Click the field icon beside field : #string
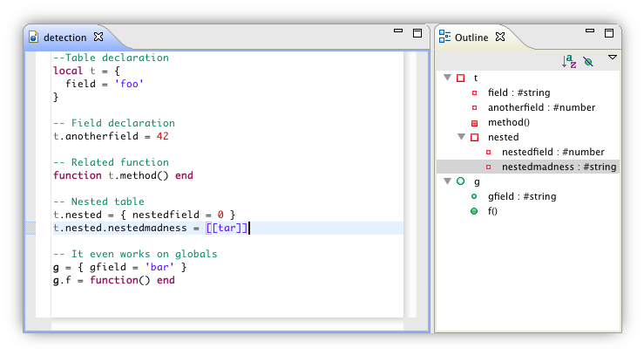The height and width of the screenshot is (355, 644). click(x=474, y=92)
